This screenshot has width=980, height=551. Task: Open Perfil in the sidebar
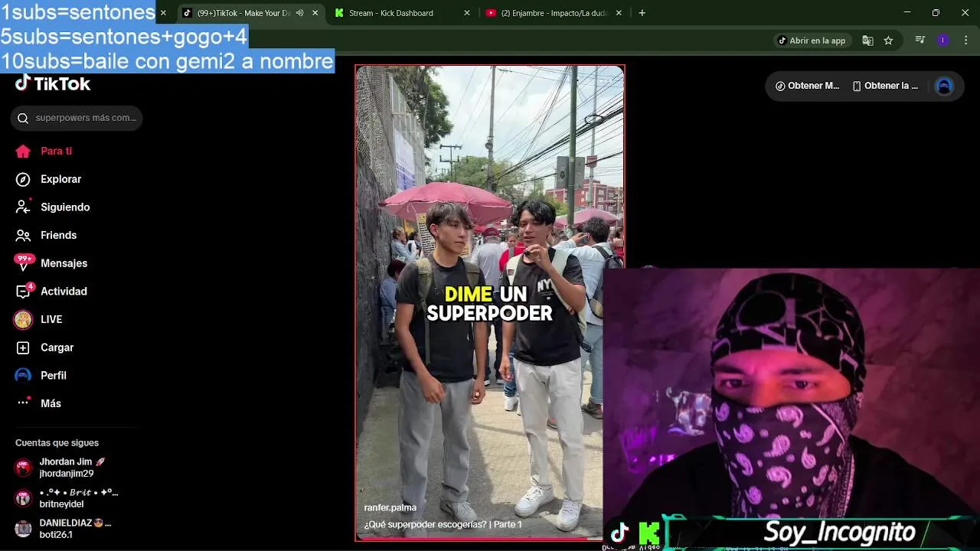(54, 375)
